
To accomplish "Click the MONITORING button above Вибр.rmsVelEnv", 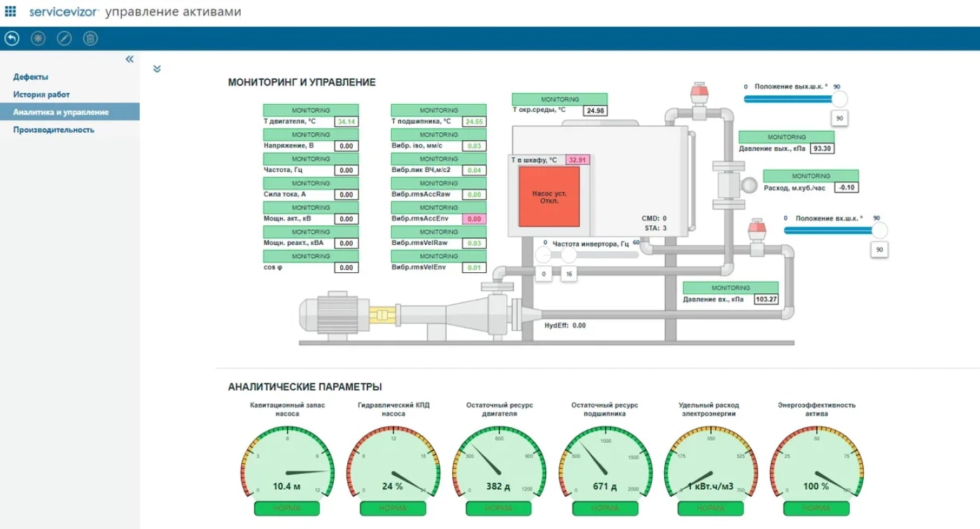I will (x=439, y=256).
